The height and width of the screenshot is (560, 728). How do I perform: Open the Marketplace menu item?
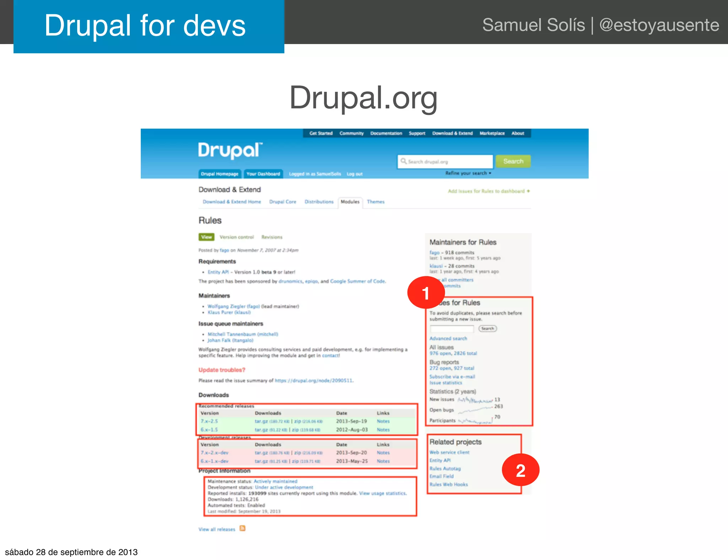click(492, 133)
